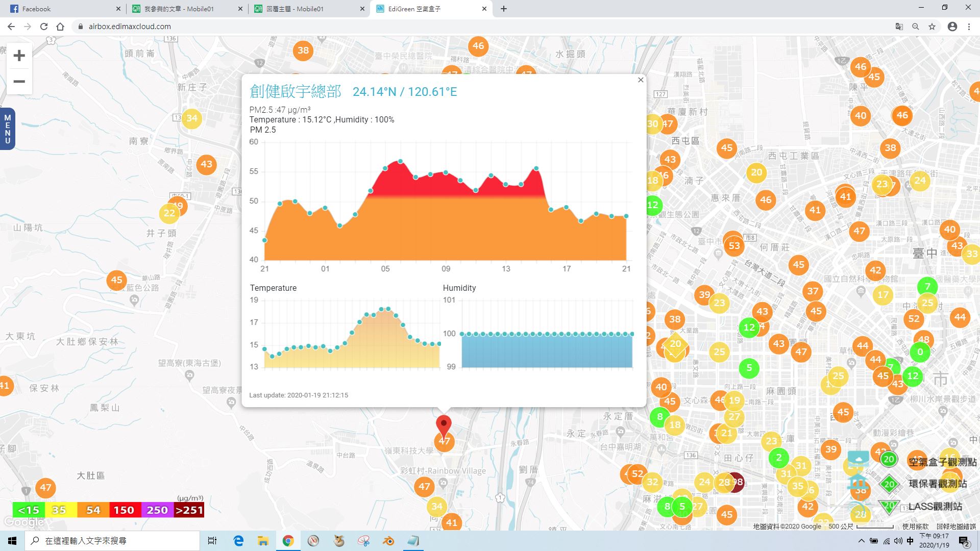980x551 pixels.
Task: Open the page zoom magnifier icon
Action: tap(916, 27)
